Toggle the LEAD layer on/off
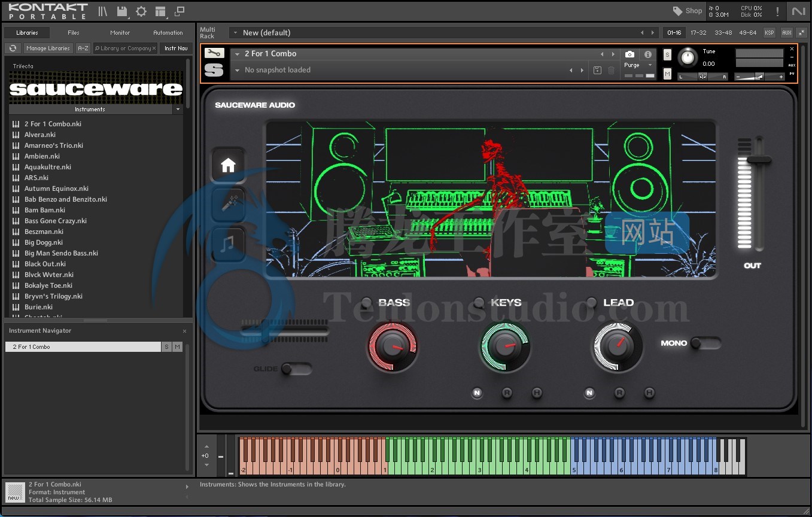Screen dimensions: 812x517 591,302
